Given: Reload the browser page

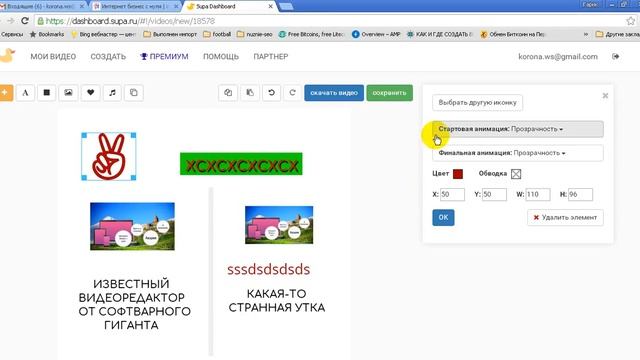Looking at the screenshot, I should (25, 21).
